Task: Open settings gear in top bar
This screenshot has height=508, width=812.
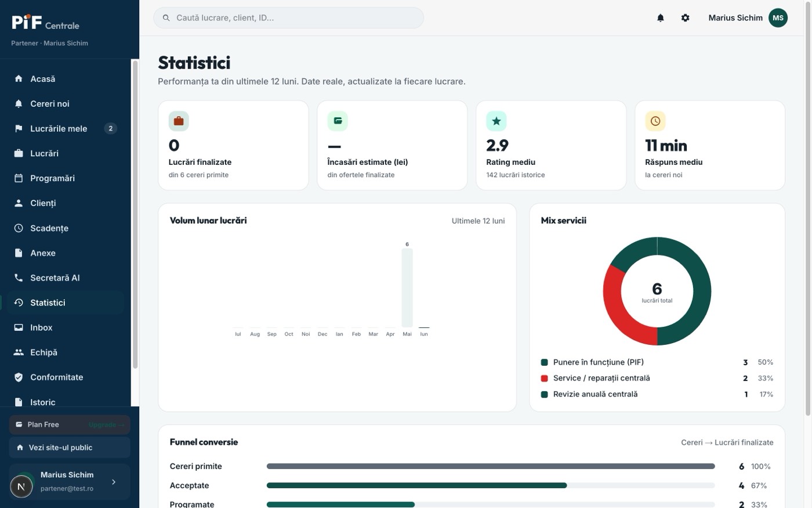Action: (685, 18)
